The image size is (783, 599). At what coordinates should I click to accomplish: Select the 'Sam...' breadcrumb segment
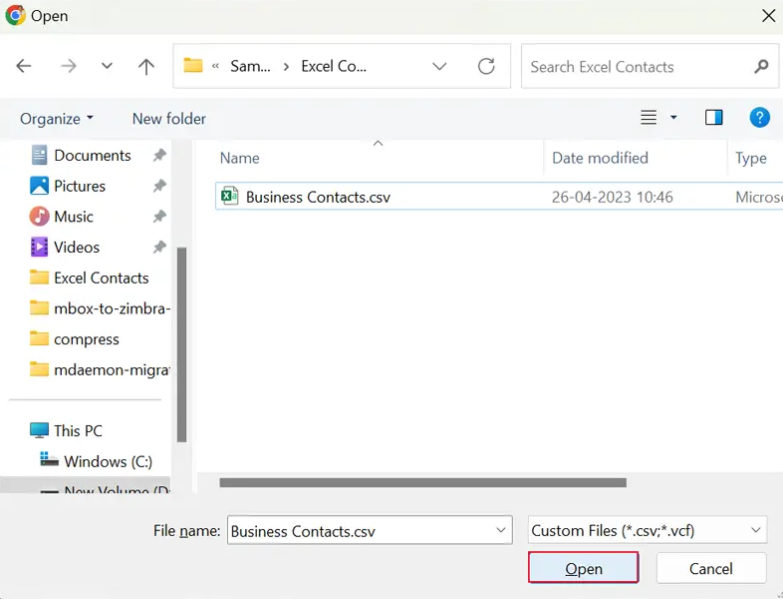[250, 66]
